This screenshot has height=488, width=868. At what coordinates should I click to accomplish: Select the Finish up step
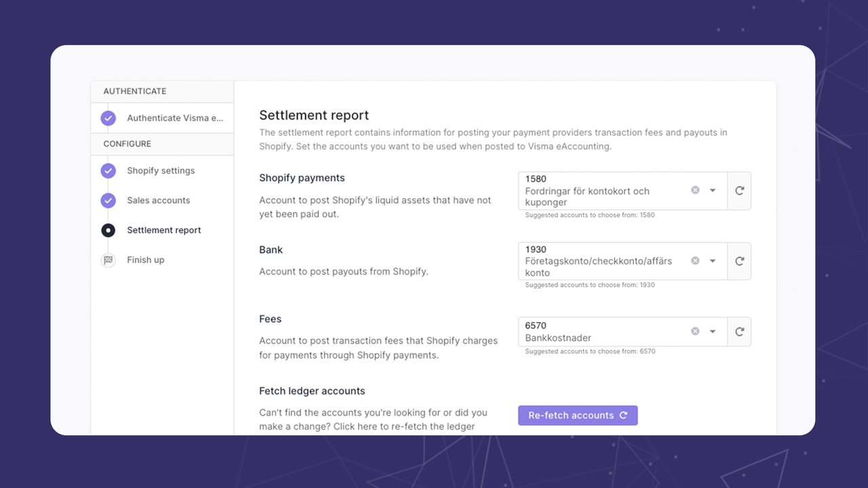[145, 260]
